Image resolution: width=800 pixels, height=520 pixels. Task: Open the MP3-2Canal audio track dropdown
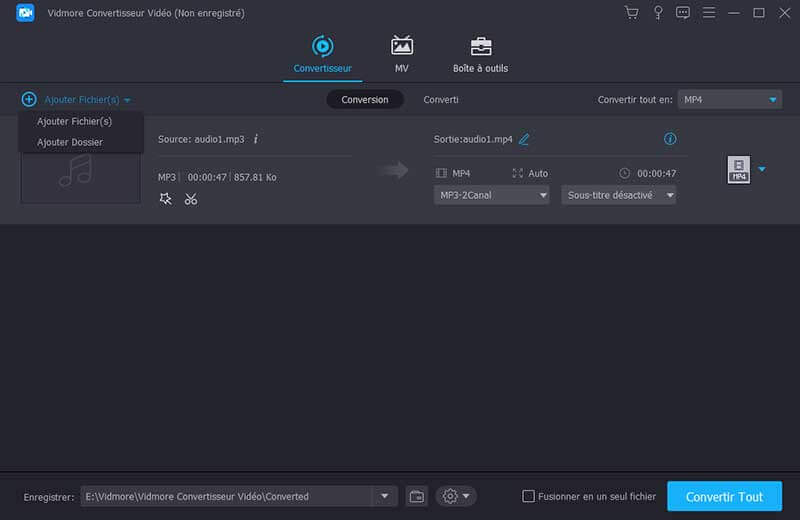491,195
